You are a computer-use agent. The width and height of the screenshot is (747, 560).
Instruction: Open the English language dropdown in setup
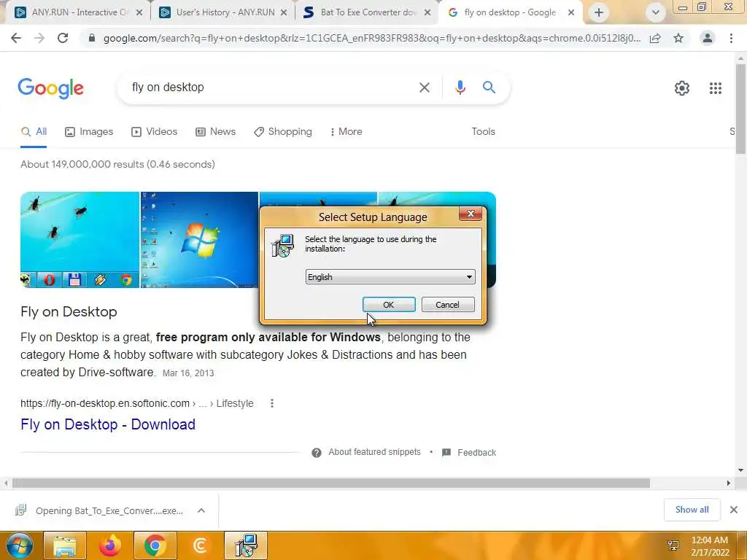[x=390, y=276]
